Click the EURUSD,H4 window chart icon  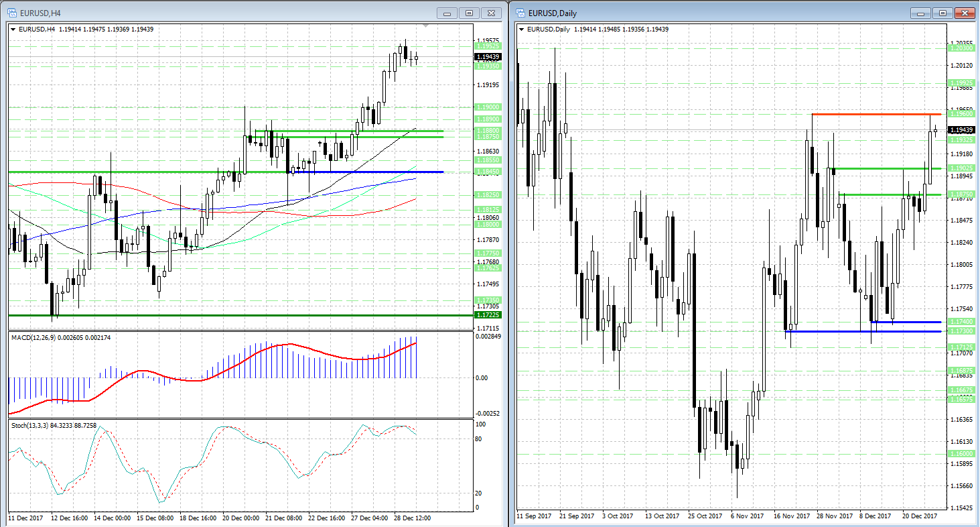click(11, 13)
